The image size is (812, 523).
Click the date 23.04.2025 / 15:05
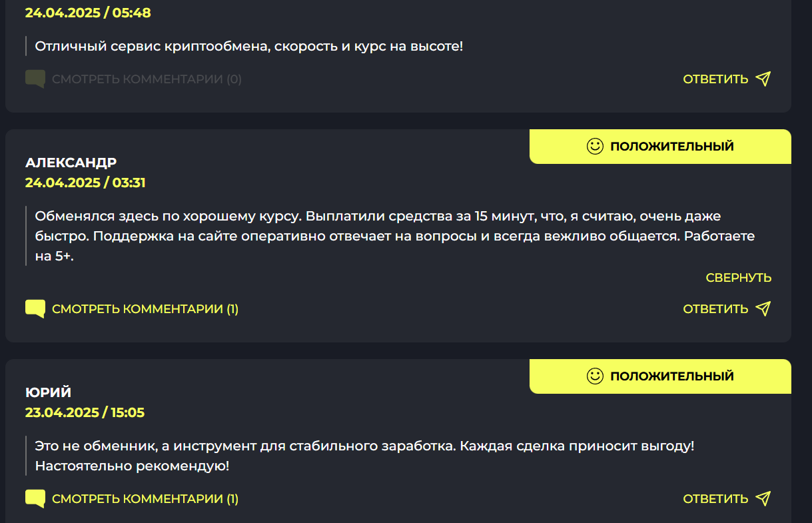click(85, 412)
